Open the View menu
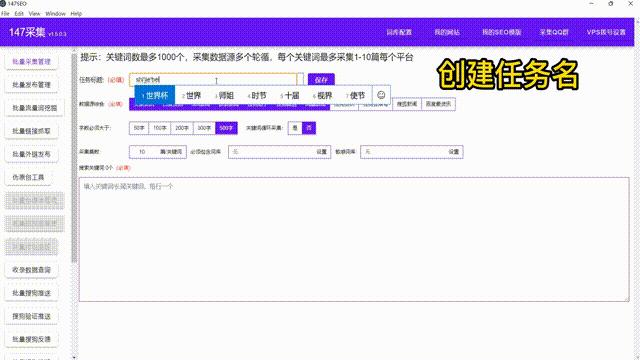This screenshot has width=640, height=360. tap(34, 13)
